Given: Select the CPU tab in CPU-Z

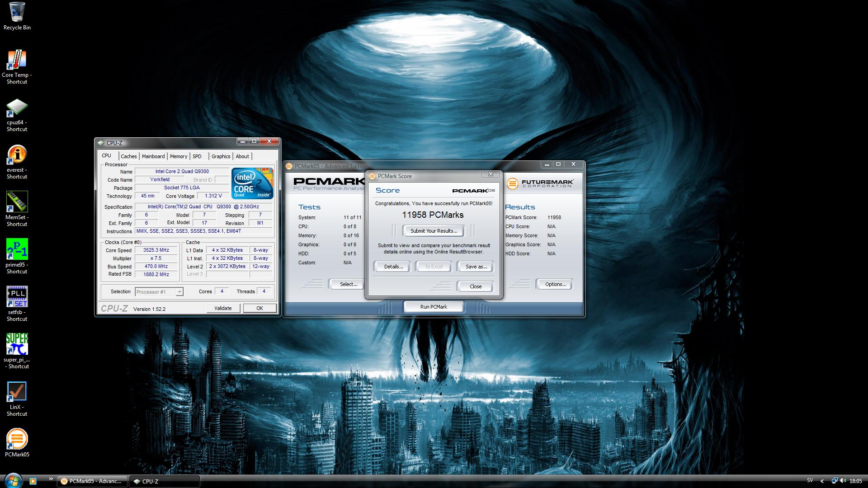Looking at the screenshot, I should point(107,155).
